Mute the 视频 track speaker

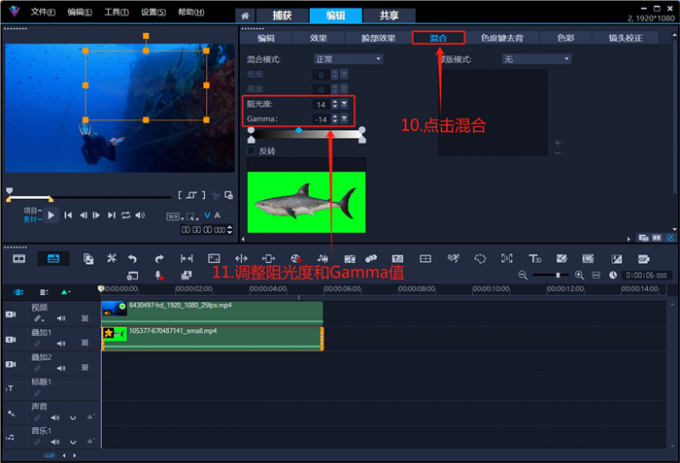(61, 318)
